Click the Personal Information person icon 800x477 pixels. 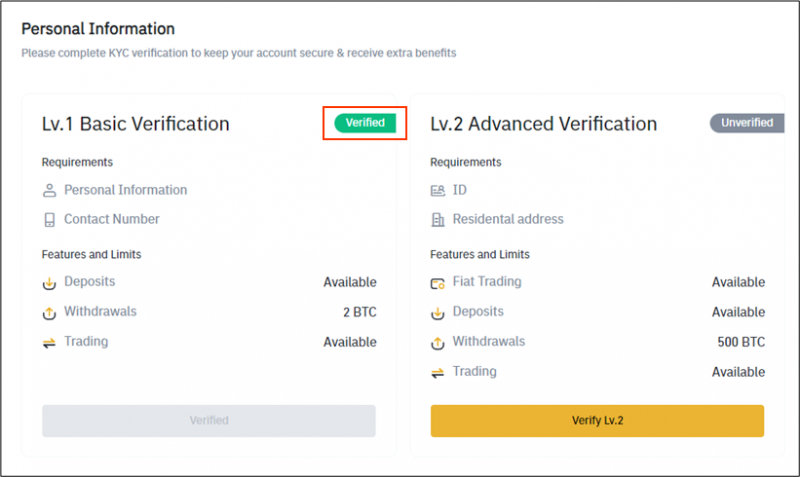tap(49, 191)
